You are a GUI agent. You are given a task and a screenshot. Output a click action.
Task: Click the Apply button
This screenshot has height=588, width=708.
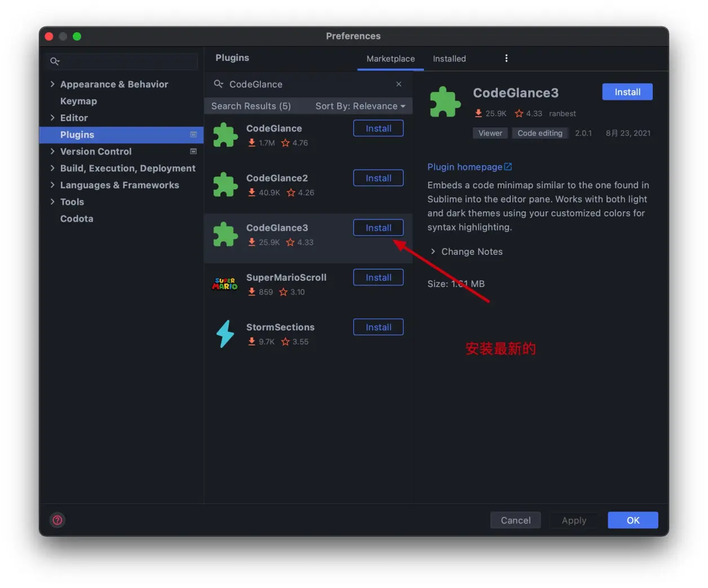(x=574, y=520)
